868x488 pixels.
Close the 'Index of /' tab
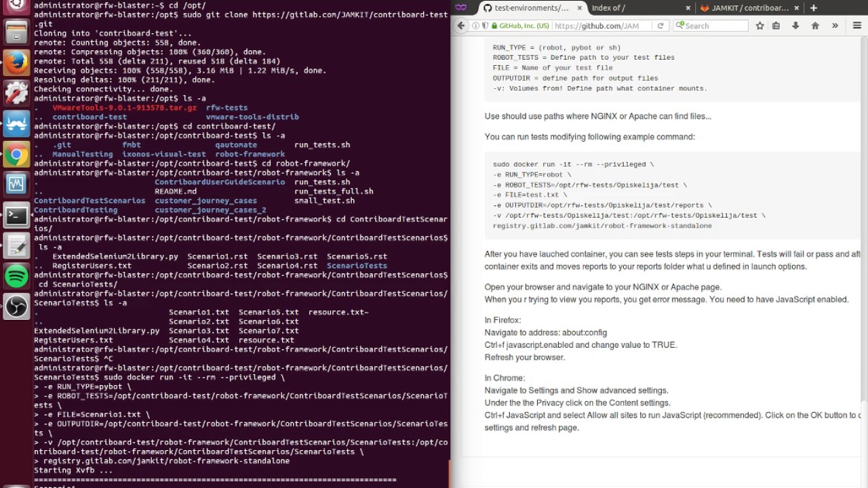tap(688, 8)
